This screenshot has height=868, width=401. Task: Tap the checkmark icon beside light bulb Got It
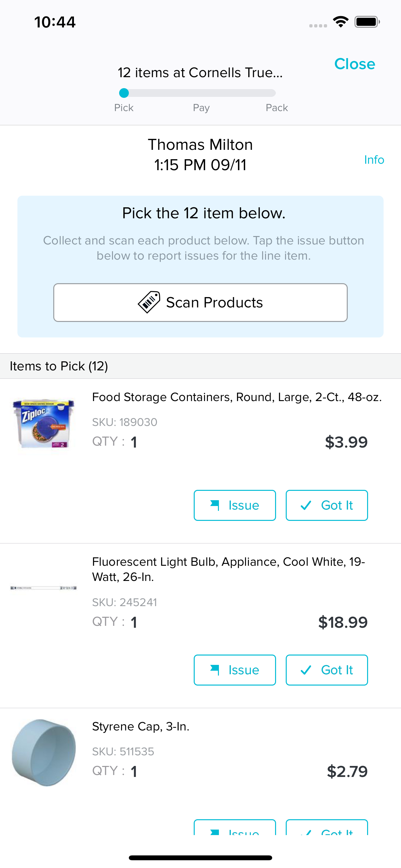pos(308,670)
